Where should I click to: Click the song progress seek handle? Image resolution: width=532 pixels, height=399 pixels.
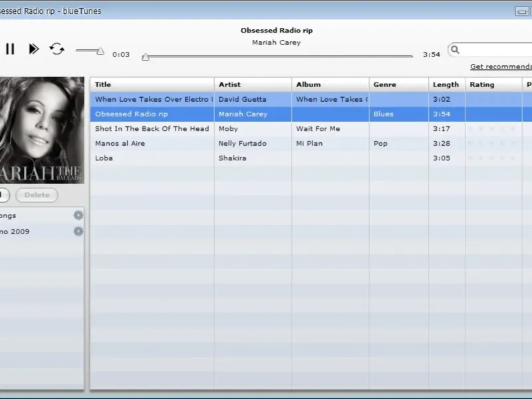pyautogui.click(x=146, y=57)
